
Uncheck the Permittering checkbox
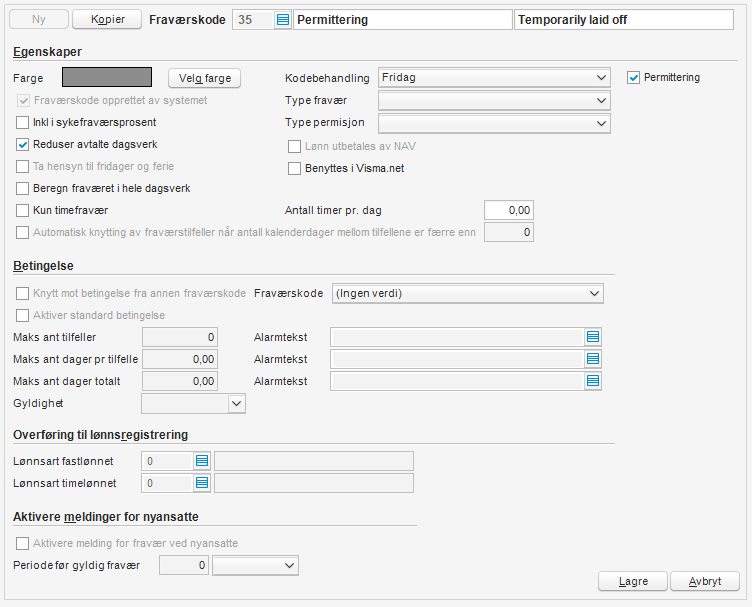pos(633,77)
